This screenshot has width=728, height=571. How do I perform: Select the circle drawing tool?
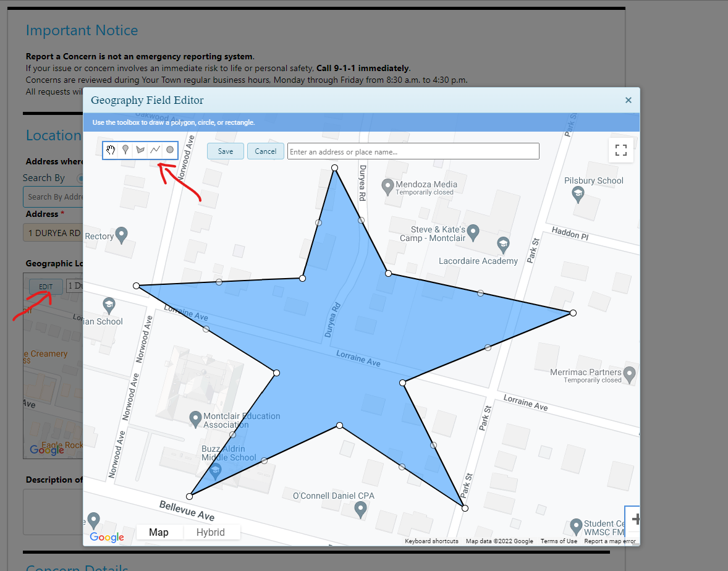(x=170, y=150)
